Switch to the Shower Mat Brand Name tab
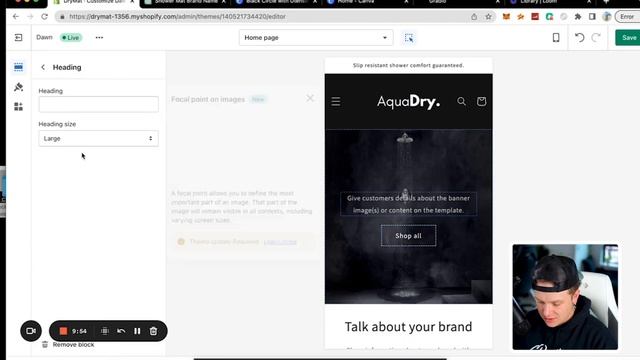This screenshot has width=640, height=360. click(x=186, y=2)
